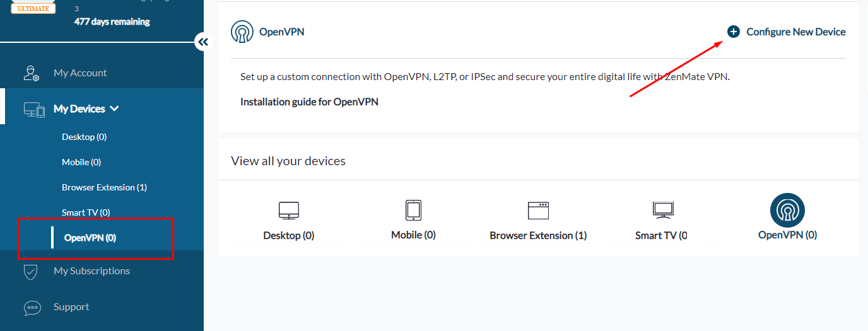Click Configure New Device link
This screenshot has height=331, width=868.
coord(796,32)
